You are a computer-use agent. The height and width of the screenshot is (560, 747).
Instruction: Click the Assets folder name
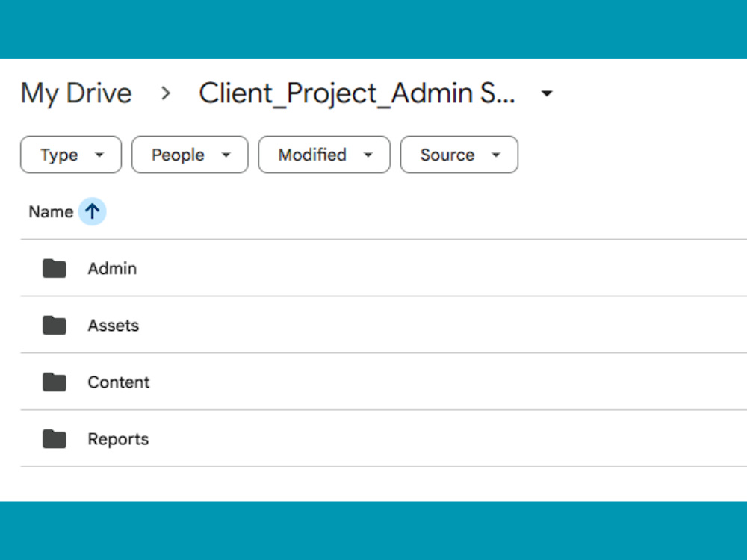(x=114, y=326)
